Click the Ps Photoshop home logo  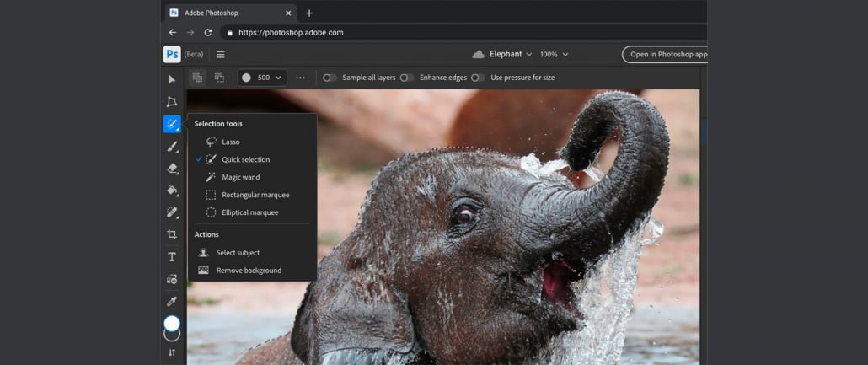point(172,54)
